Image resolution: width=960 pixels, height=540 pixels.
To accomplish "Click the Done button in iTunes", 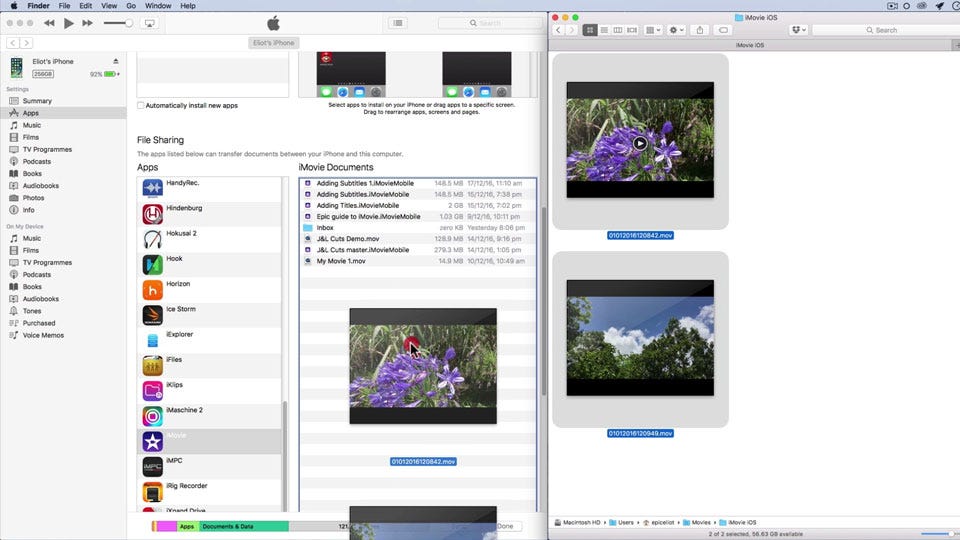I will [x=505, y=526].
